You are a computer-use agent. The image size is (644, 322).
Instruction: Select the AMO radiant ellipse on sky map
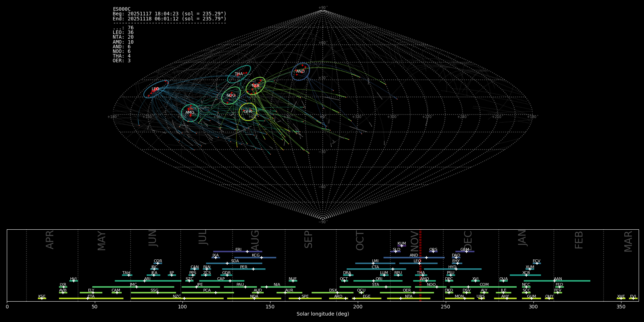(190, 113)
